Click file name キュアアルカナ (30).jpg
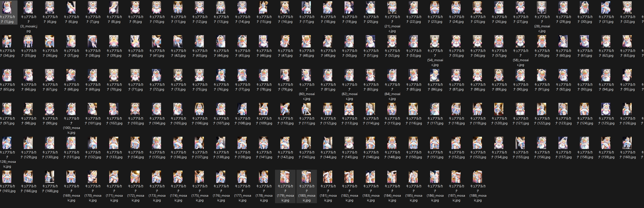The height and width of the screenshot is (208, 644). point(585,19)
